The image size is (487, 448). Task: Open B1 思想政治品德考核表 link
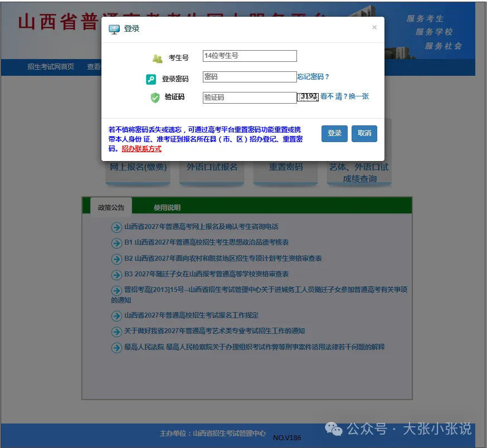207,242
